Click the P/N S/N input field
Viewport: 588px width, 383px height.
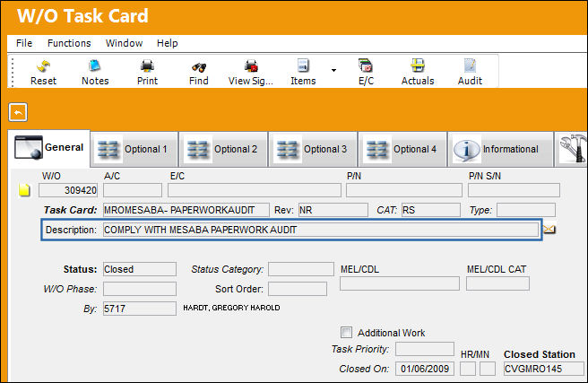(x=514, y=190)
